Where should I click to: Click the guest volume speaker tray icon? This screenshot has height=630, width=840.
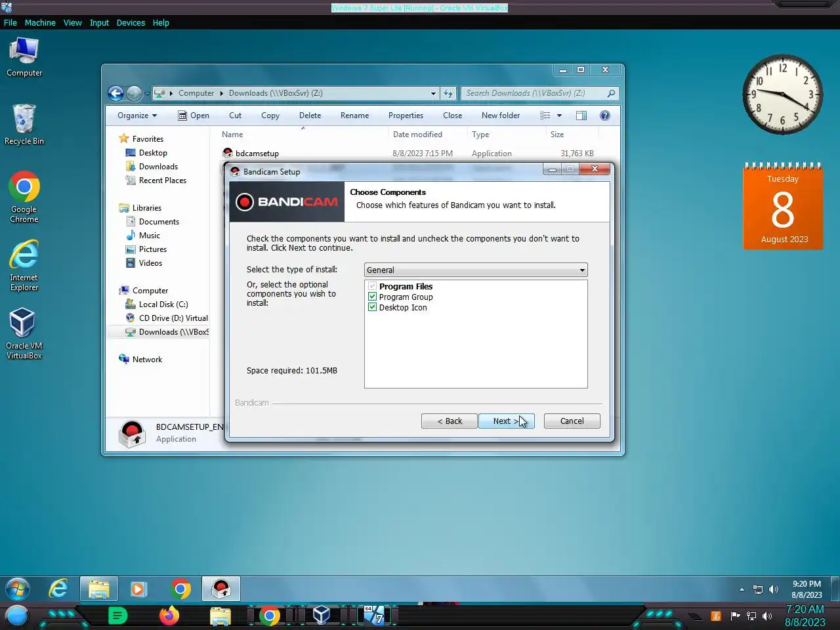(774, 589)
